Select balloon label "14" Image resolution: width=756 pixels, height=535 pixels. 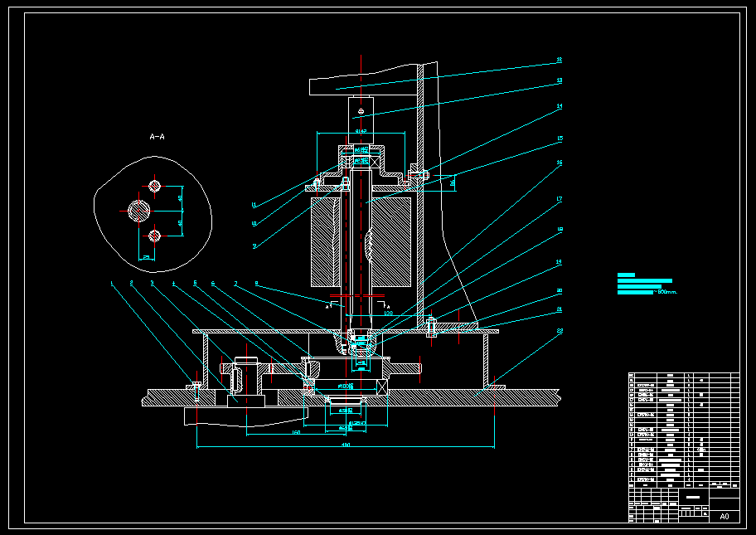pos(560,106)
